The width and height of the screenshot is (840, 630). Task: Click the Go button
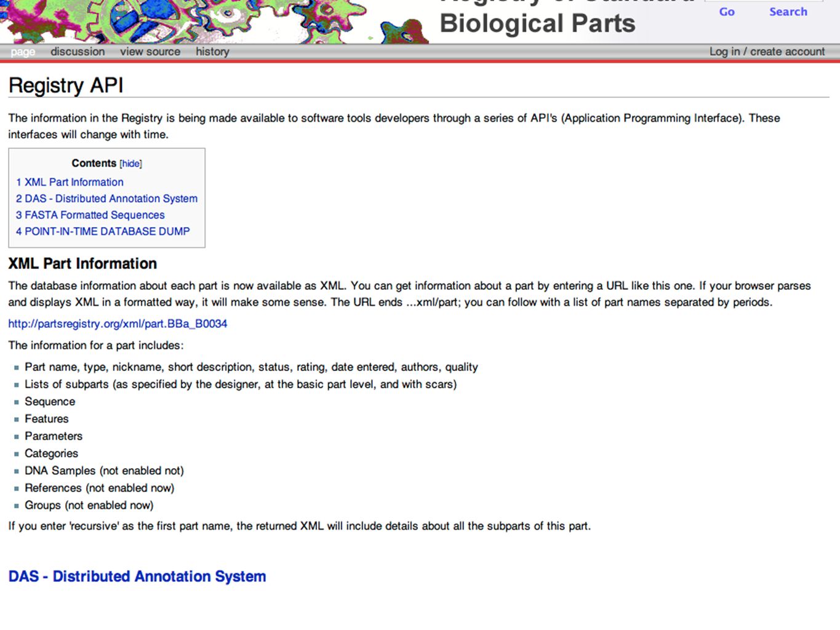pos(727,12)
